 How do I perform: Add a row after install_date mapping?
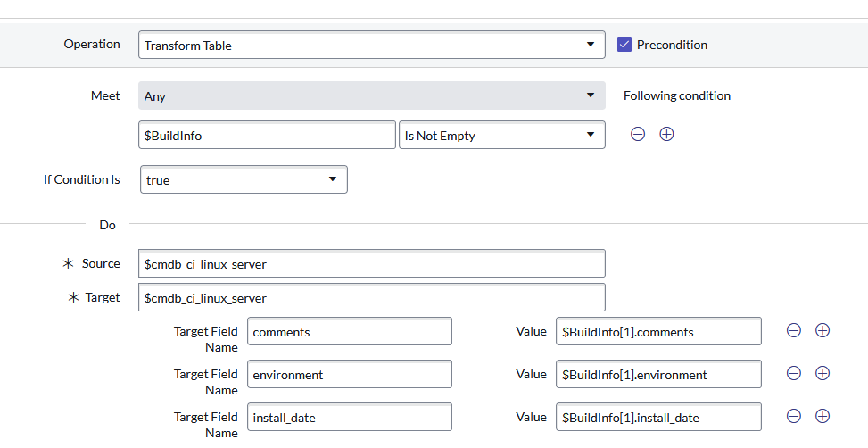[823, 416]
